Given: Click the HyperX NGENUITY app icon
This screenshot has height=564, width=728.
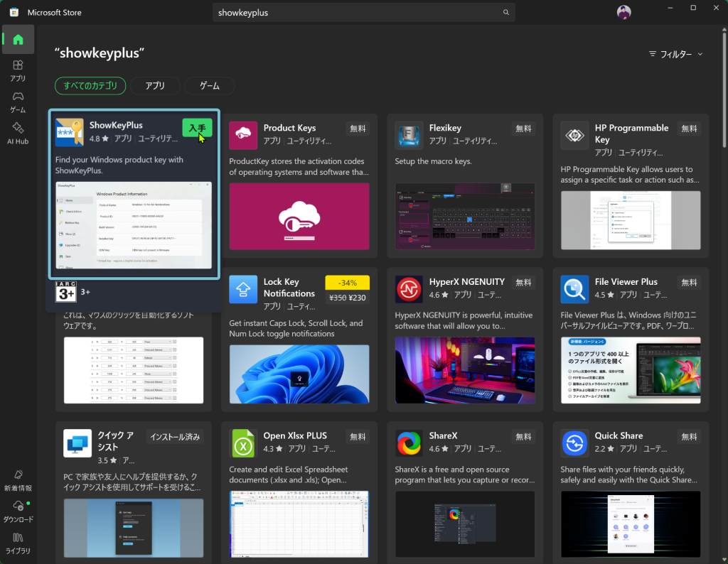Looking at the screenshot, I should pyautogui.click(x=409, y=289).
